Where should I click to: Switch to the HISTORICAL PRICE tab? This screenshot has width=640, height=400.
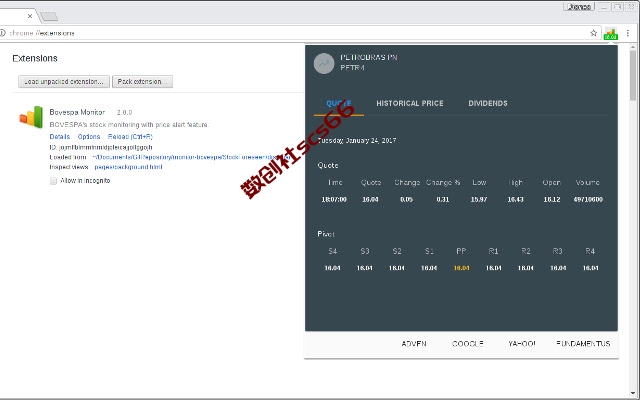click(410, 103)
